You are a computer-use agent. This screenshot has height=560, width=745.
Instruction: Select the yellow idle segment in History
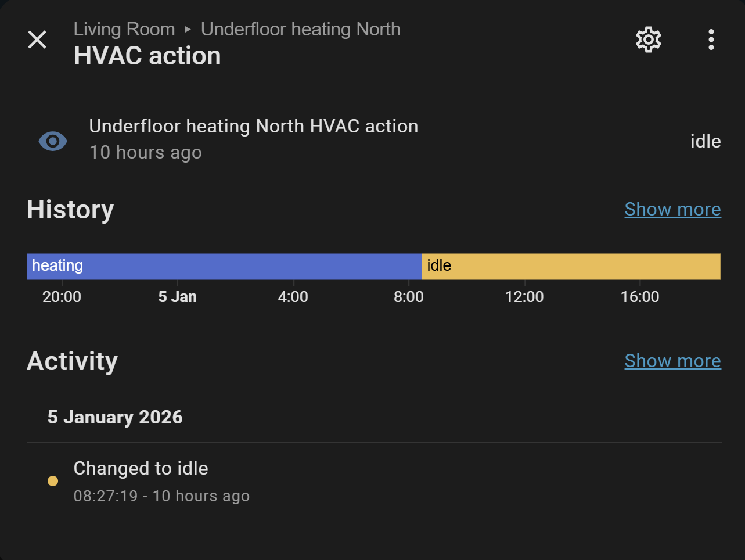[x=571, y=266]
